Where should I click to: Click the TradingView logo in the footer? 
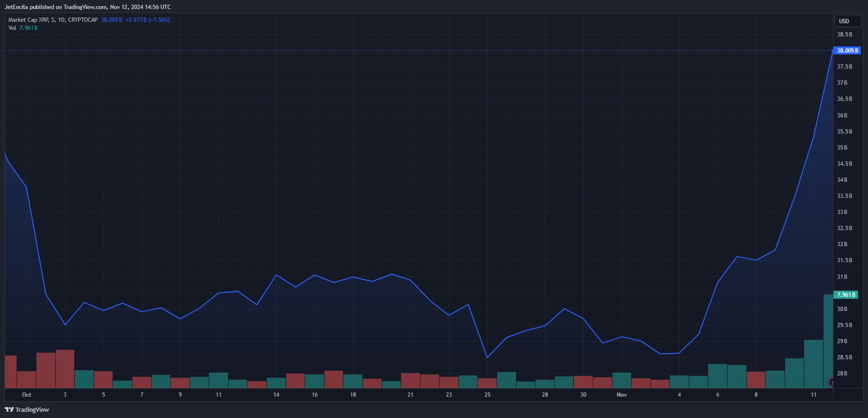tap(27, 409)
